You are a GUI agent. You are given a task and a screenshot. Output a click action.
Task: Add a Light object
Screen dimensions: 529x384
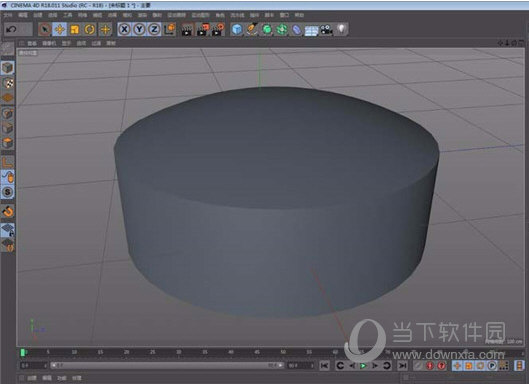coord(341,29)
